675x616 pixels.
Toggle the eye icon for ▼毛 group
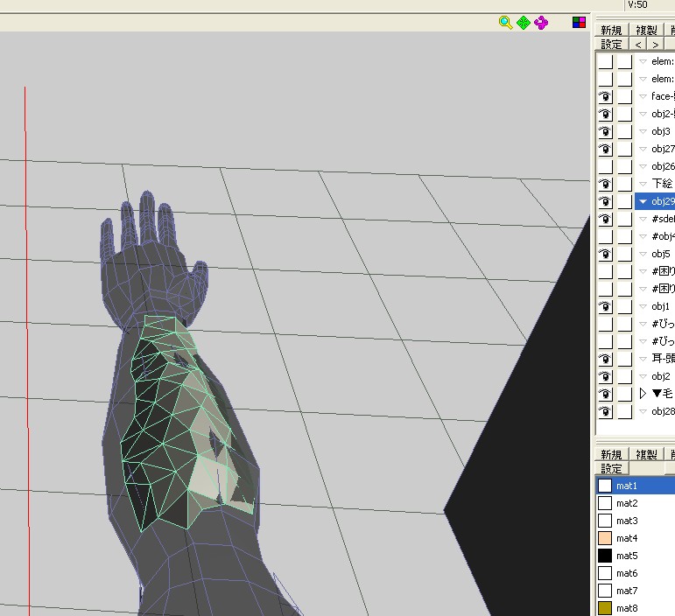pyautogui.click(x=605, y=394)
